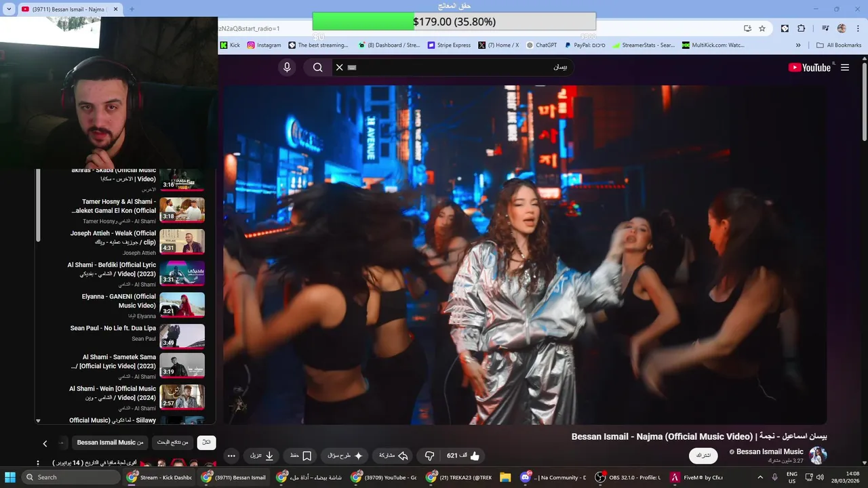This screenshot has width=868, height=488.
Task: Play the Joseph Attieh - Welak clip thumbnail
Action: pyautogui.click(x=182, y=241)
